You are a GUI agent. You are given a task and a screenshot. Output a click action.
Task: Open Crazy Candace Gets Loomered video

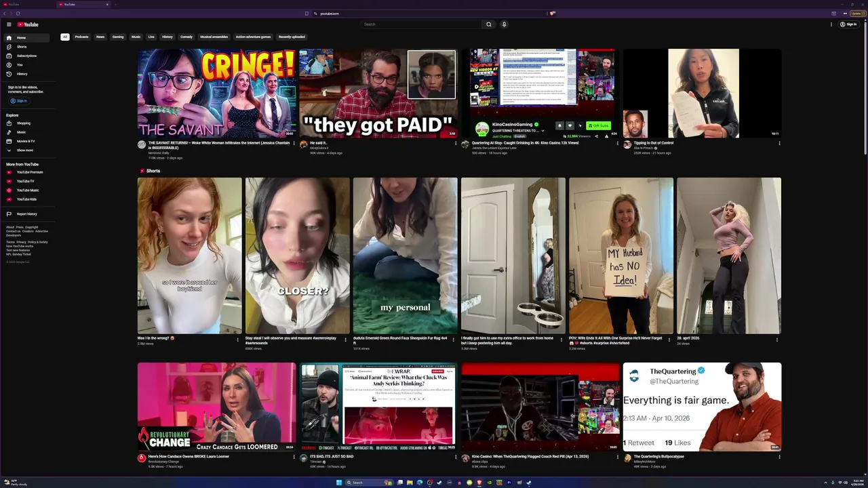coord(216,407)
